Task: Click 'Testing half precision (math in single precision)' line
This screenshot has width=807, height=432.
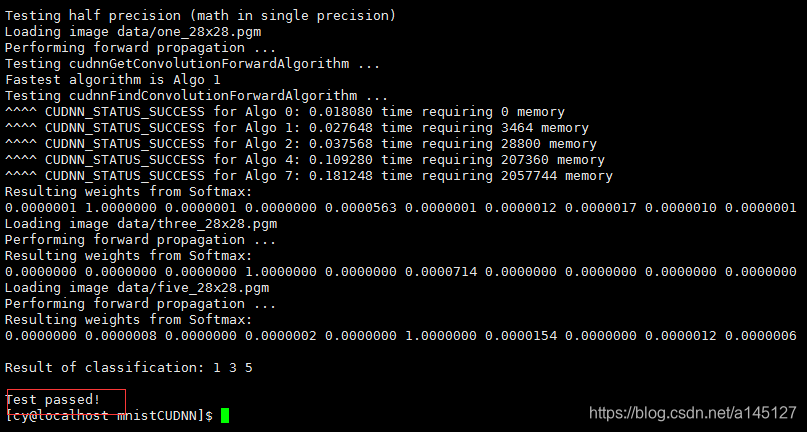Action: tap(201, 16)
